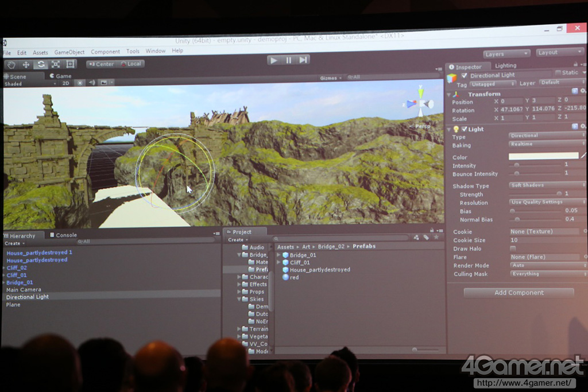The image size is (588, 392).
Task: Open the Transform component gear menu
Action: click(x=583, y=91)
